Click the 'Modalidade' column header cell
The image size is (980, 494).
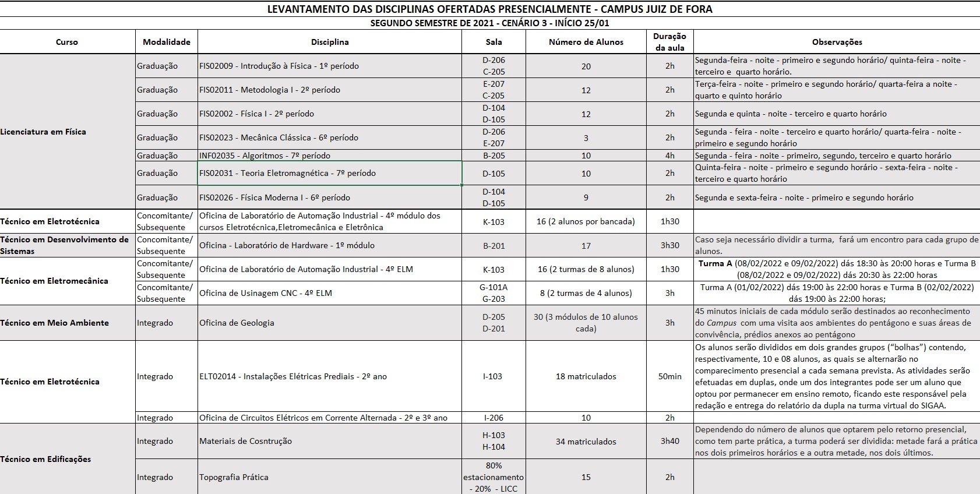coord(167,42)
